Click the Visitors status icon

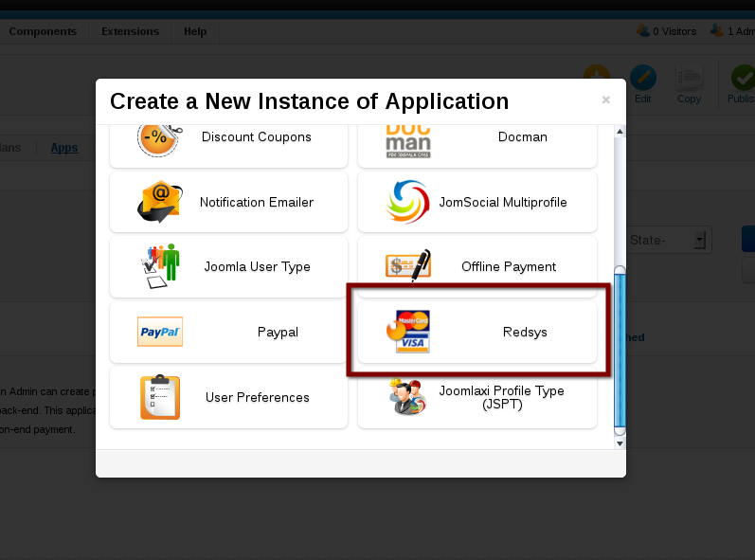click(x=643, y=31)
